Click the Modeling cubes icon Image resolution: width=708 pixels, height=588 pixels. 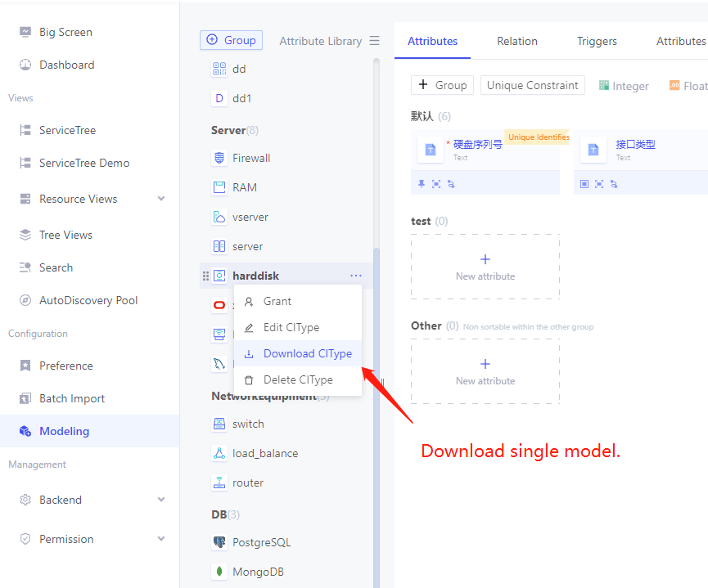click(25, 431)
